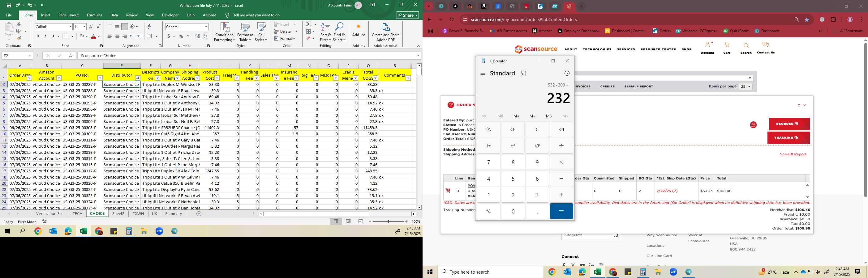Screen dimensions: 868x278
Task: Click the Fill Color paint bucket swatch
Action: [82, 36]
